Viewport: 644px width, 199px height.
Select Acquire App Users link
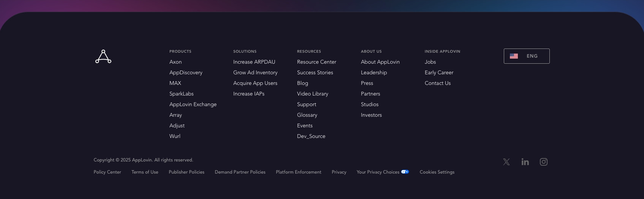(255, 83)
